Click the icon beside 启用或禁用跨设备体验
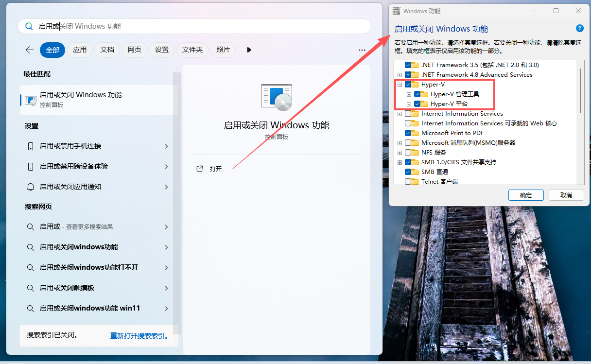Viewport: 591px width, 364px height. [x=31, y=166]
